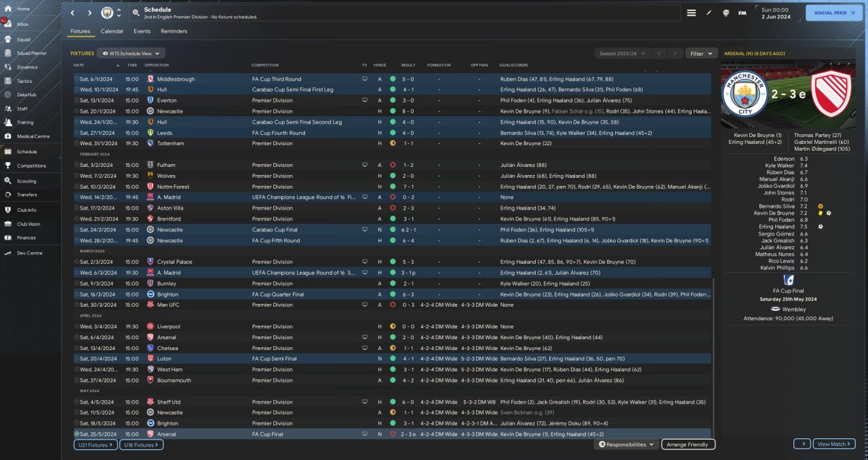Click the fixtures list vertical scrollbar
This screenshot has width=868, height=460.
click(x=713, y=353)
